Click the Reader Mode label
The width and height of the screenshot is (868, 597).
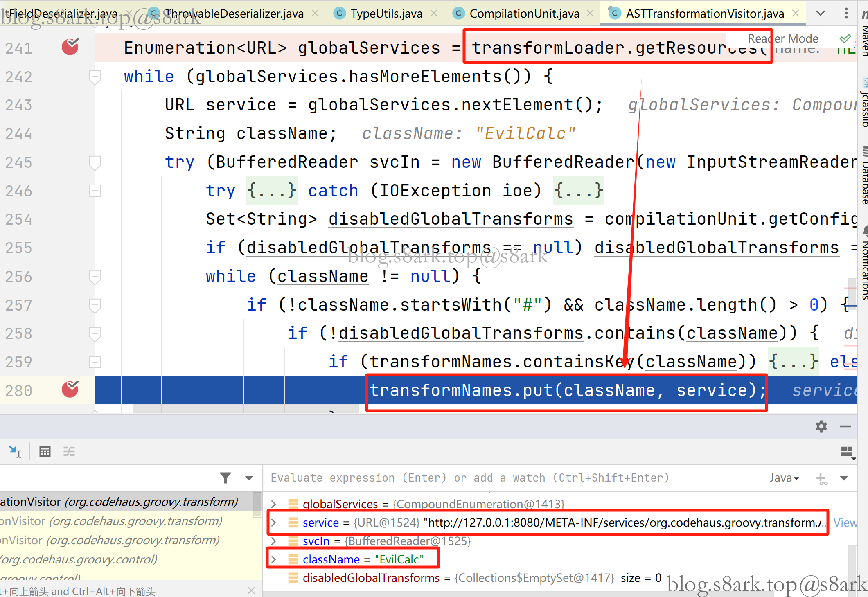783,38
